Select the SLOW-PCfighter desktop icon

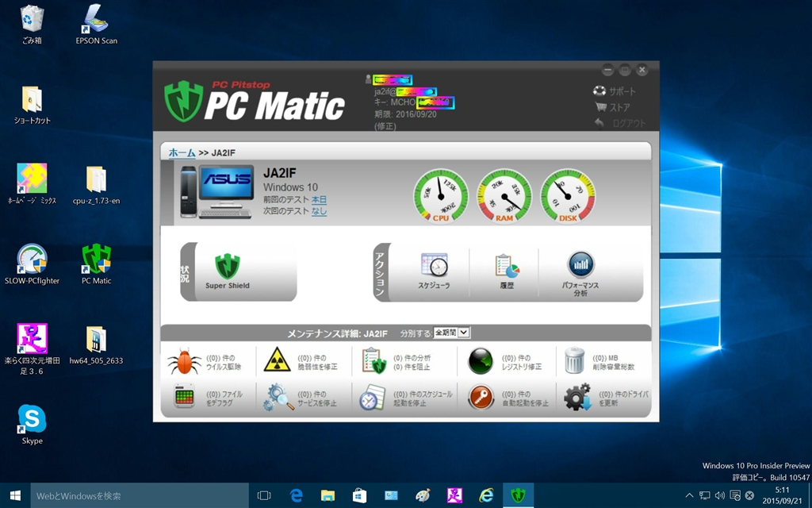[x=32, y=264]
